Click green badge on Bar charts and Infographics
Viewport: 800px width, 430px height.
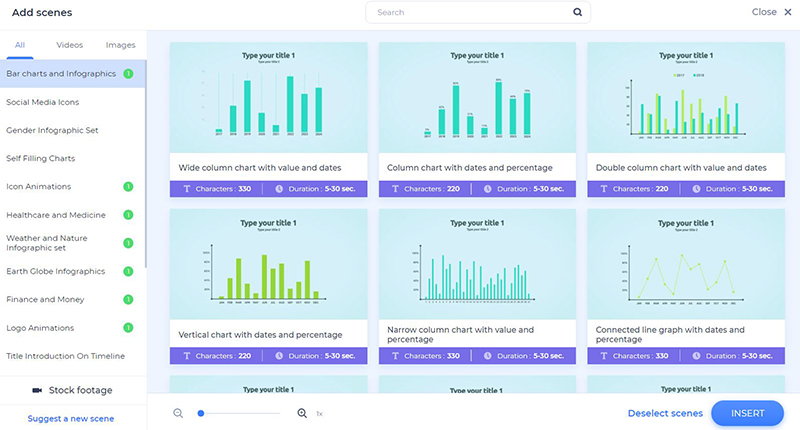(x=129, y=73)
